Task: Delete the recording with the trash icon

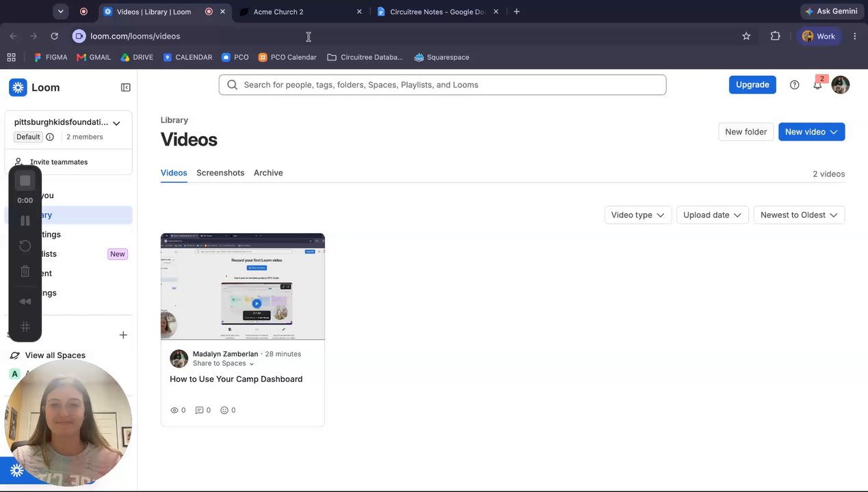Action: (25, 271)
